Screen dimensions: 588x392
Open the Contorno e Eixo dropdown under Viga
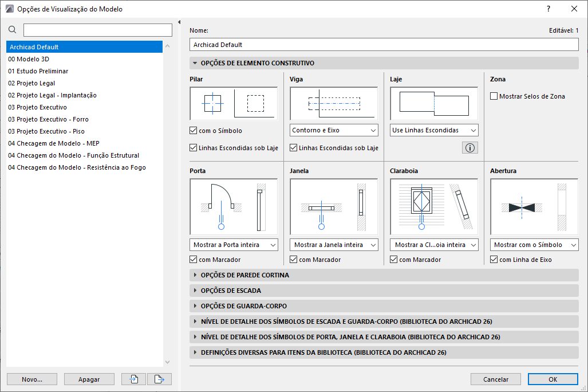(x=333, y=130)
